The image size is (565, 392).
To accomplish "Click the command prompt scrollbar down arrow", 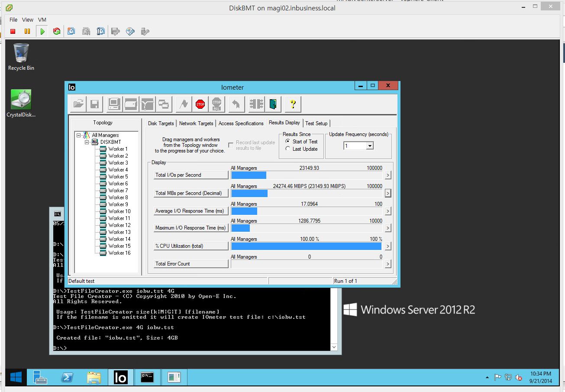I will pyautogui.click(x=334, y=347).
